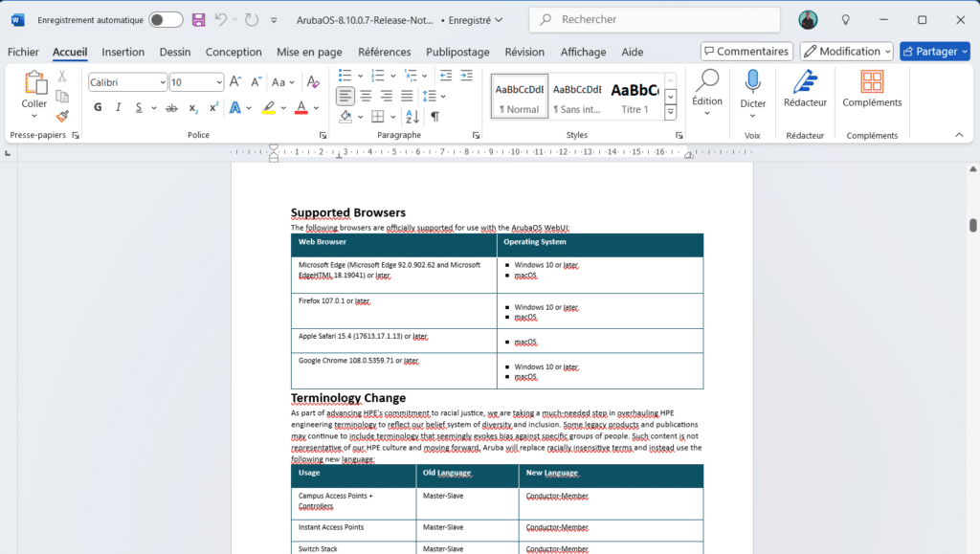Click the Cut scissors icon
Screen dimensions: 980x554
point(62,77)
